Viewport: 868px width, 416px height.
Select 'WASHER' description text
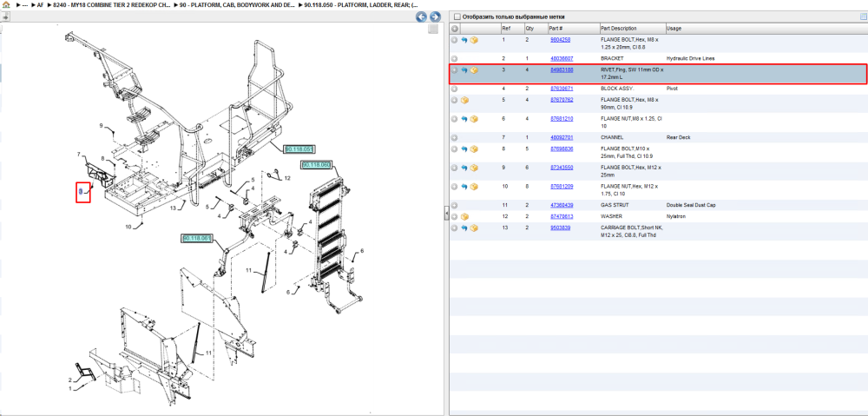[x=611, y=216]
